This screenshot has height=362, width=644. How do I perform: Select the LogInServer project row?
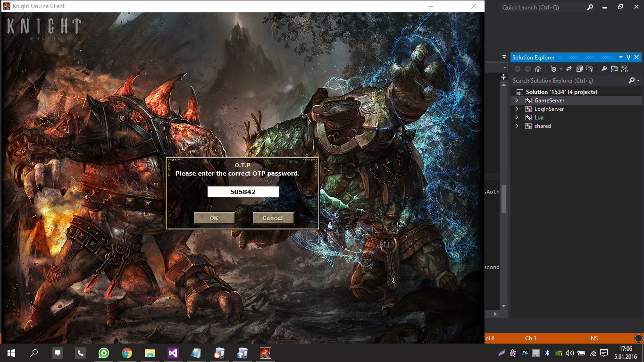tap(576, 109)
